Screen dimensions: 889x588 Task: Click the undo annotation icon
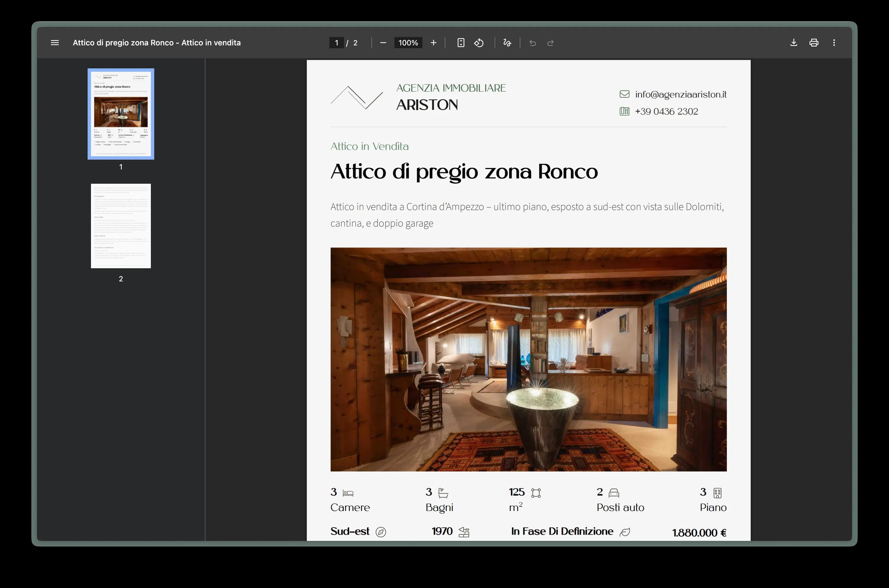(533, 43)
